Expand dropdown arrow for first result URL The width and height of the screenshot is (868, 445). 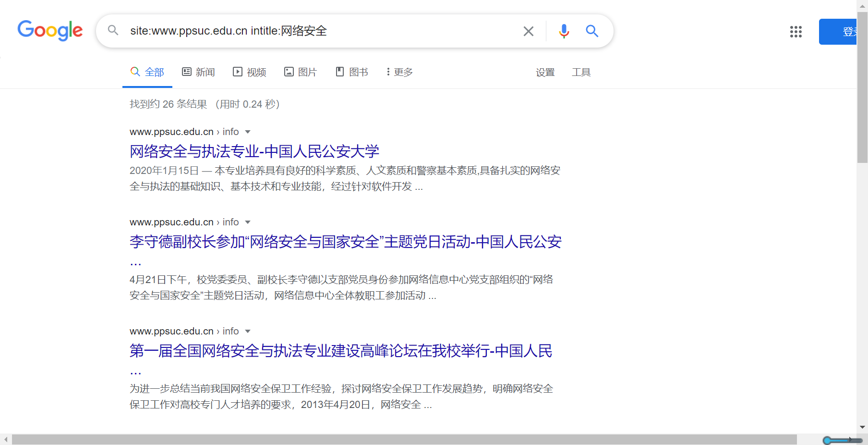248,132
